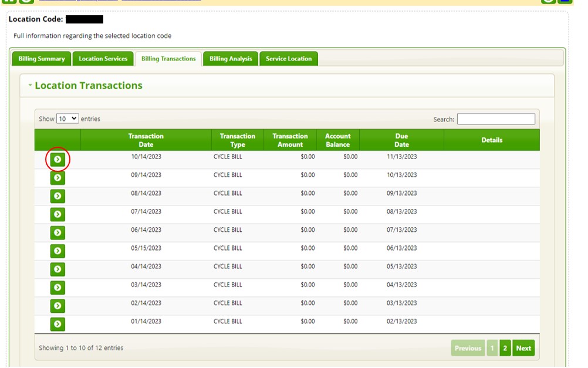Image resolution: width=588 pixels, height=368 pixels.
Task: Click the 08/14/2023 transaction date
Action: coord(146,193)
